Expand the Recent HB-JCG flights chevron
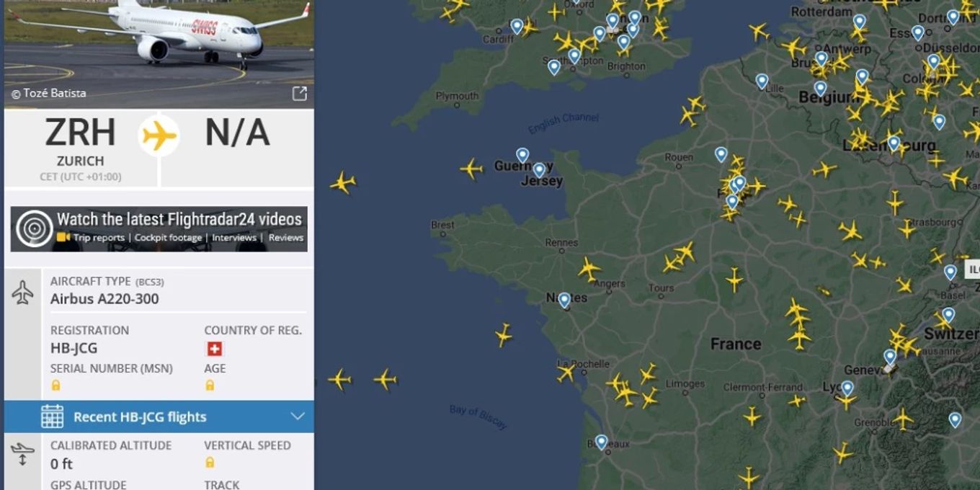 [x=298, y=416]
